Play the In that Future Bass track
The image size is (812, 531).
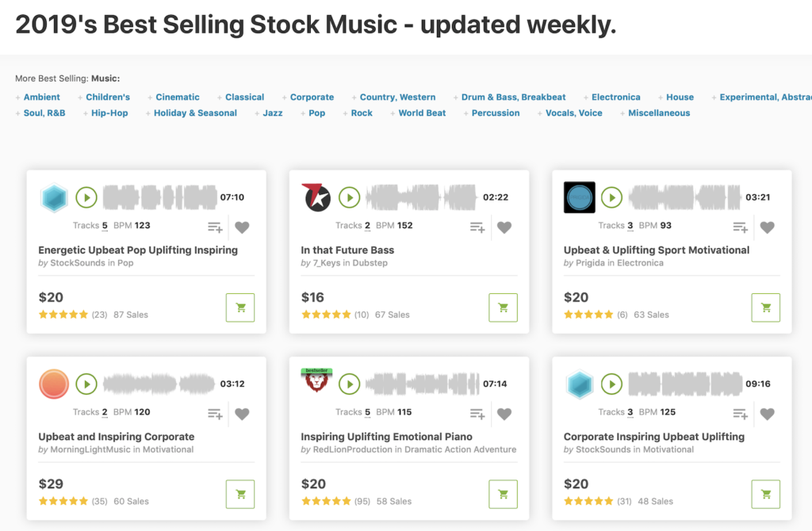[x=349, y=197]
